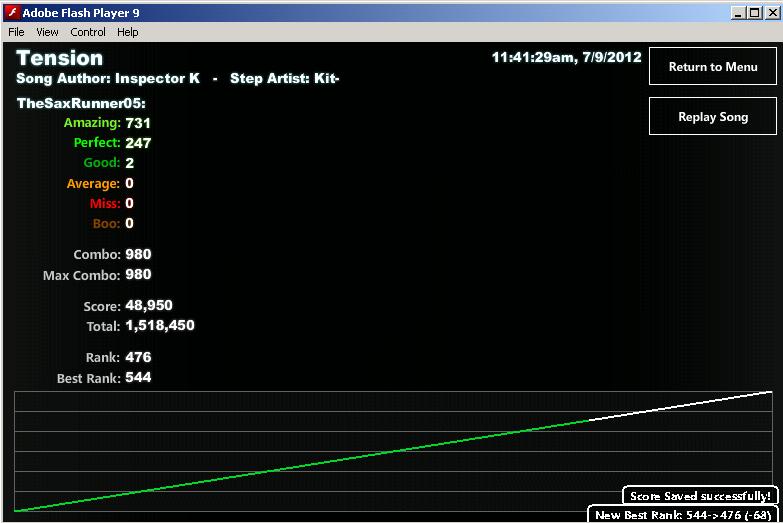Click the Tension song title
This screenshot has width=783, height=523.
tap(59, 58)
